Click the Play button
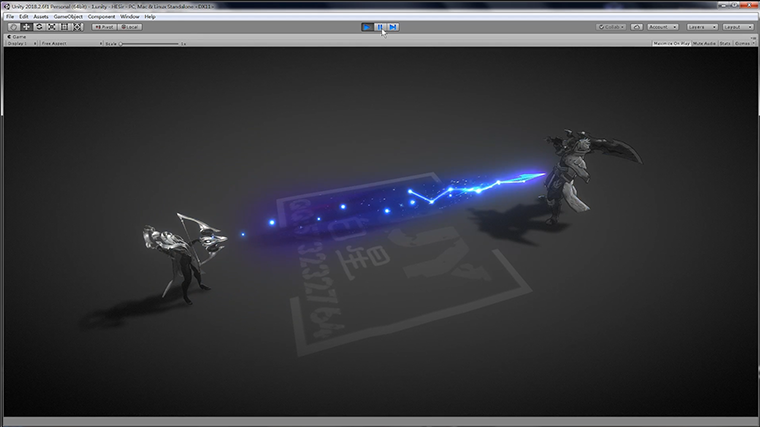 pyautogui.click(x=367, y=27)
